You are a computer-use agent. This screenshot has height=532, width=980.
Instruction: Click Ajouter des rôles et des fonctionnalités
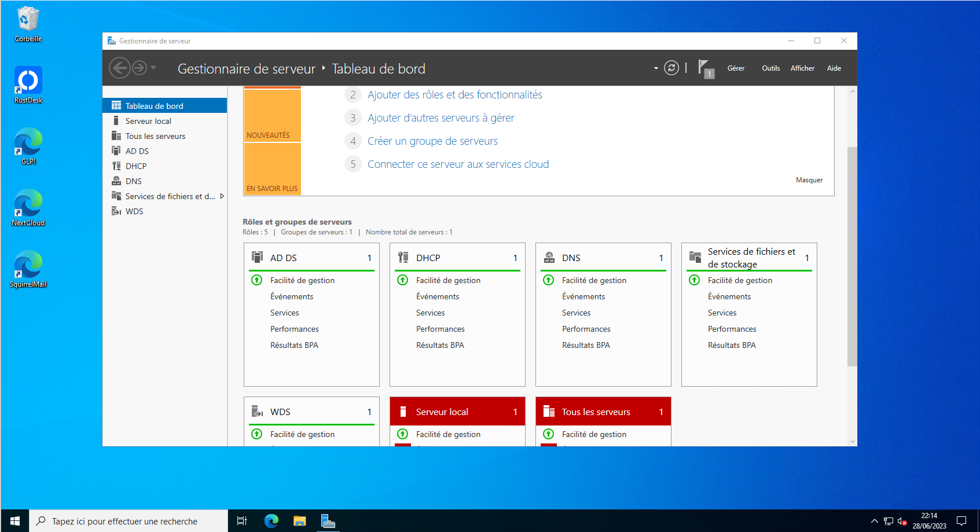454,95
